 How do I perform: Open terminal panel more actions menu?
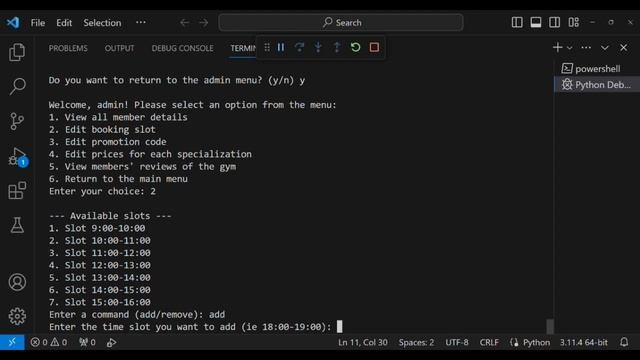pos(586,48)
